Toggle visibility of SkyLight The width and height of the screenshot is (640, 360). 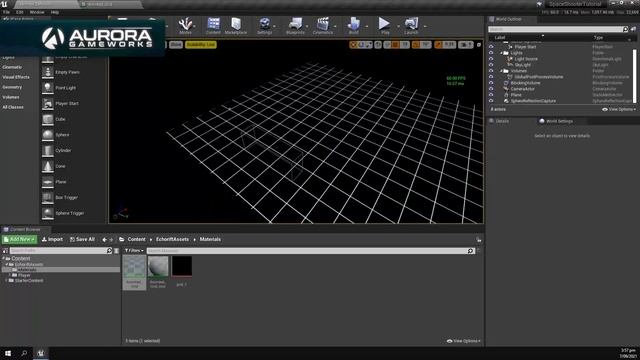pos(491,65)
